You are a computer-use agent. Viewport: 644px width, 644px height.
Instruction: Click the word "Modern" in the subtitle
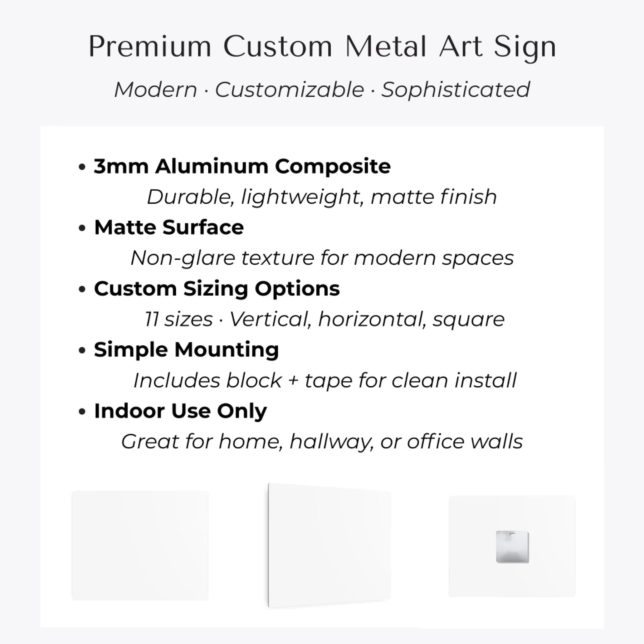156,89
